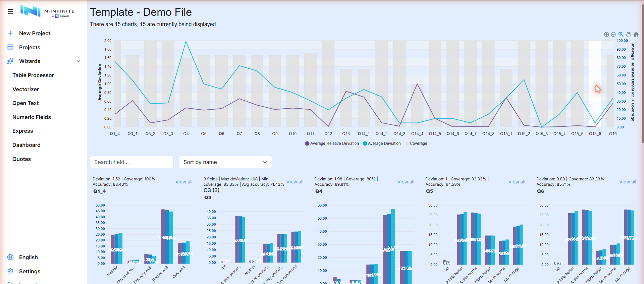Viewport: 644px width, 284px height.
Task: Click the Q14_4 peak on purple line
Action: point(417,84)
